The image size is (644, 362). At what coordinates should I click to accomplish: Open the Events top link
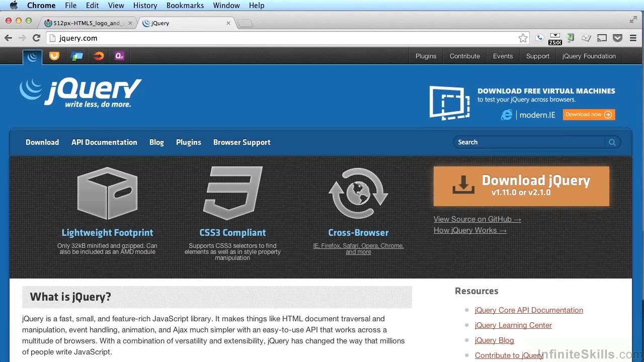click(x=503, y=56)
